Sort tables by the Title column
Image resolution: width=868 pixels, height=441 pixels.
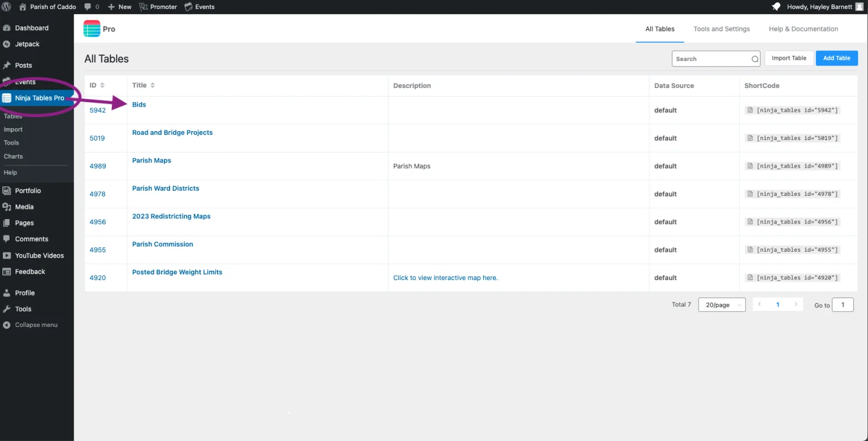[153, 85]
